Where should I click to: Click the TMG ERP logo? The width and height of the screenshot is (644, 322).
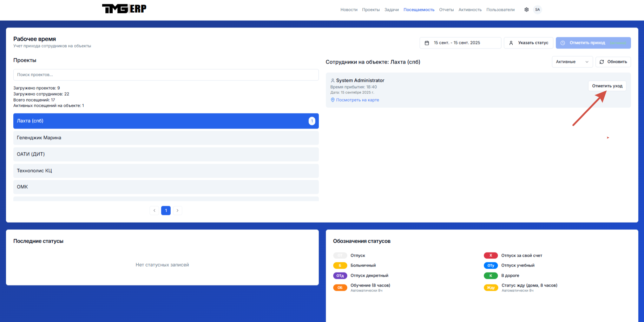pyautogui.click(x=124, y=8)
